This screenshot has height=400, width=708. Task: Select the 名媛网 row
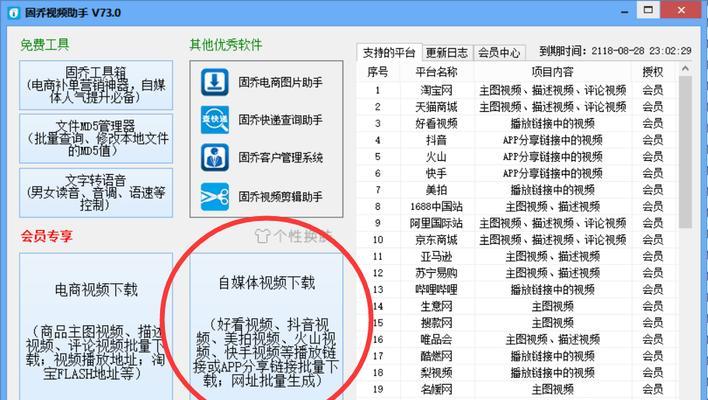pyautogui.click(x=517, y=389)
